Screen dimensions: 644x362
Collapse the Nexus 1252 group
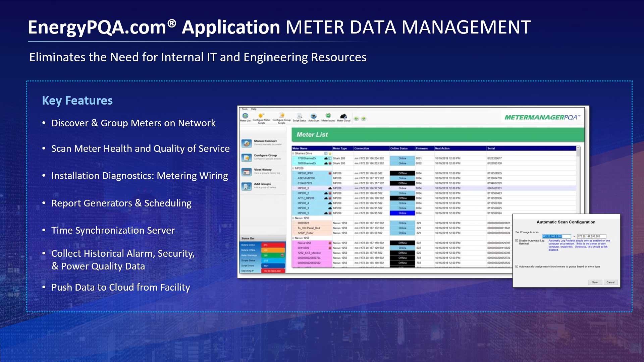coord(293,238)
